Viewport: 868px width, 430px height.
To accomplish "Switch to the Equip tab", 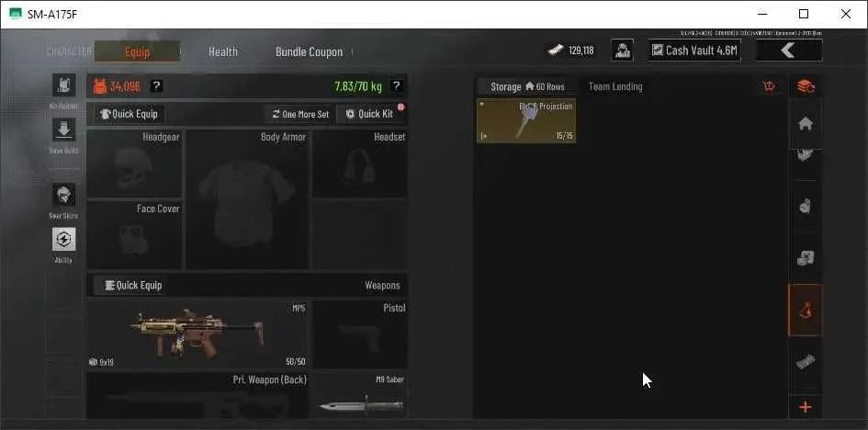I will tap(137, 51).
